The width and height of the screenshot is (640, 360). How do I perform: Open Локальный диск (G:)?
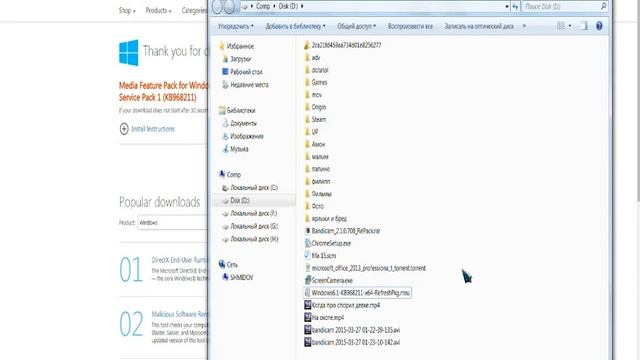pyautogui.click(x=254, y=226)
